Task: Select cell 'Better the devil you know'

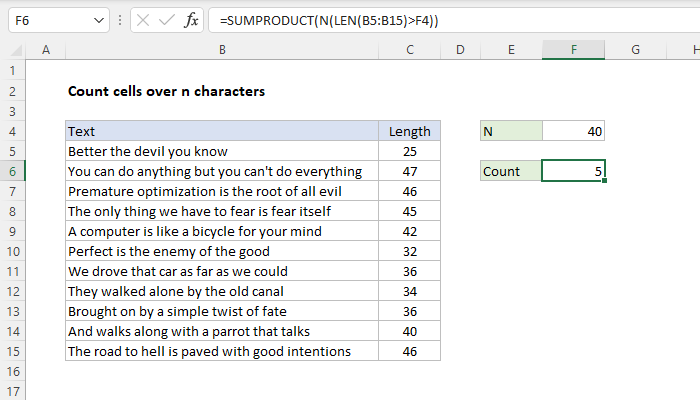Action: point(222,151)
